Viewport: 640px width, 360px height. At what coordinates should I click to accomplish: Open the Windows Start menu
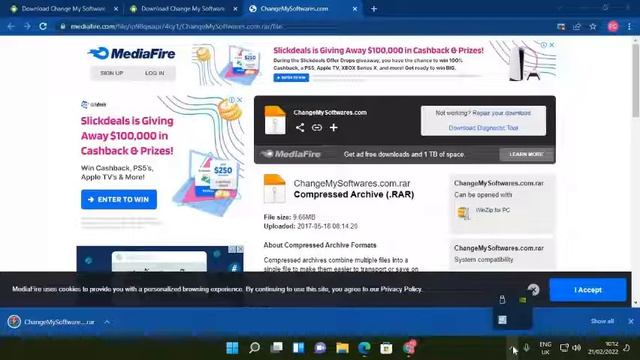(232, 348)
